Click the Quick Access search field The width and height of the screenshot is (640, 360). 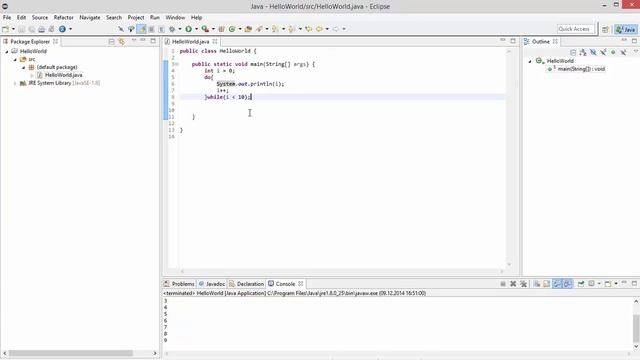point(576,29)
